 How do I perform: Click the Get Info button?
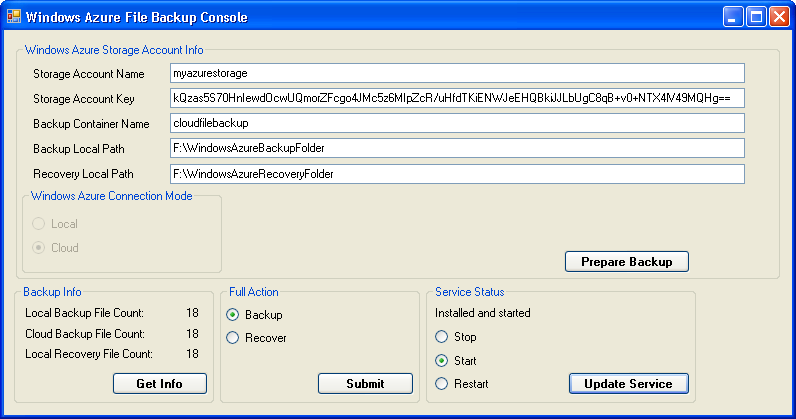coord(160,383)
